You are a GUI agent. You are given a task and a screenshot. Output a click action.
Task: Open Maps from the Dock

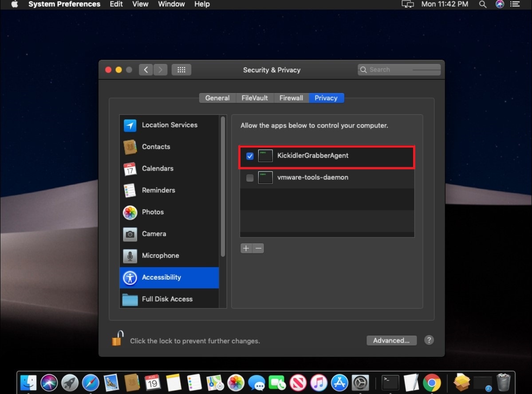[215, 383]
